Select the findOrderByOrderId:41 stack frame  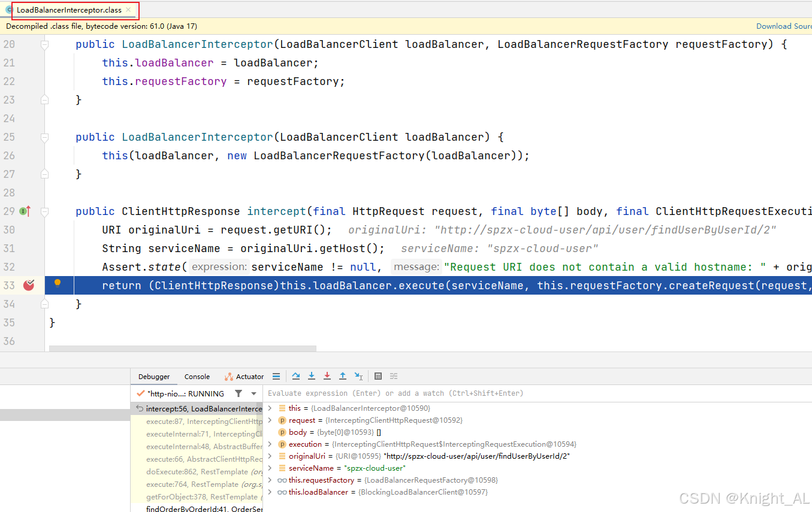pyautogui.click(x=197, y=508)
